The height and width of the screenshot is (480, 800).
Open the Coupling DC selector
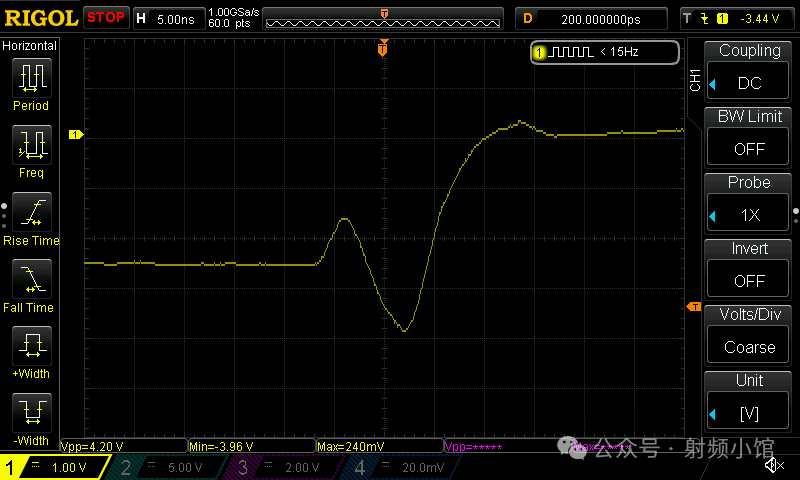[x=750, y=83]
